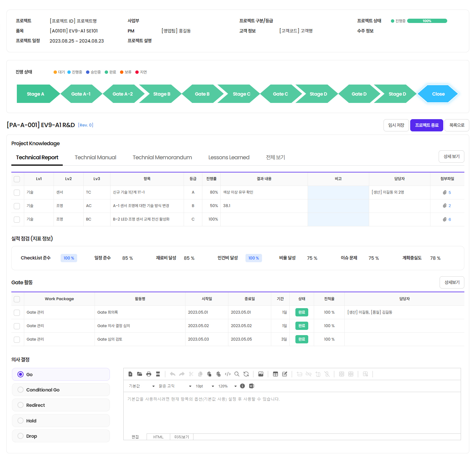Click the new document icon in editor
Image resolution: width=476 pixels, height=461 pixels.
tap(130, 374)
